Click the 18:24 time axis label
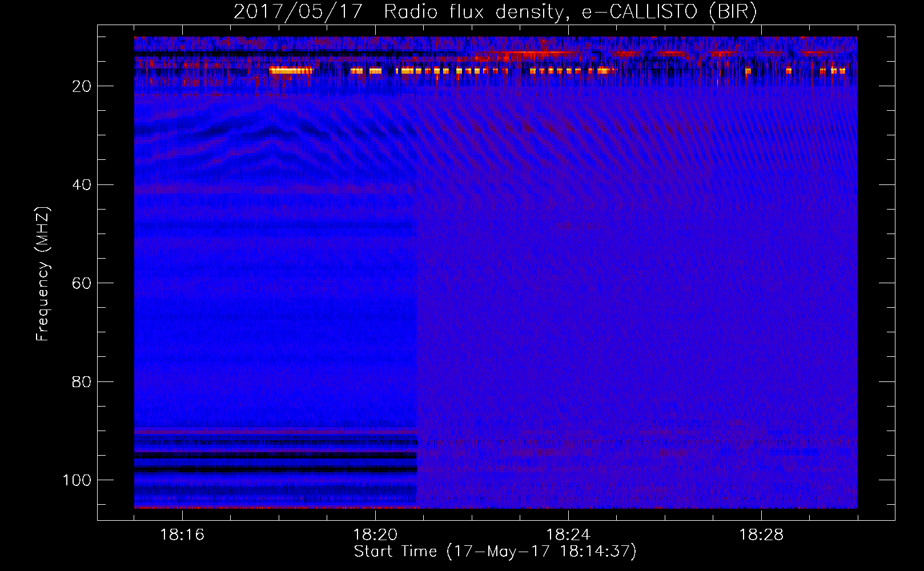The image size is (924, 571). (568, 535)
